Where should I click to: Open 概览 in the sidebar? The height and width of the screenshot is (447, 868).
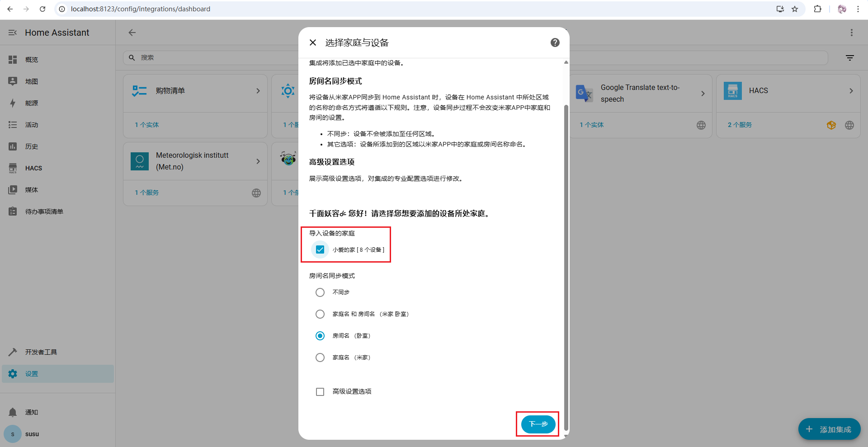pyautogui.click(x=58, y=60)
